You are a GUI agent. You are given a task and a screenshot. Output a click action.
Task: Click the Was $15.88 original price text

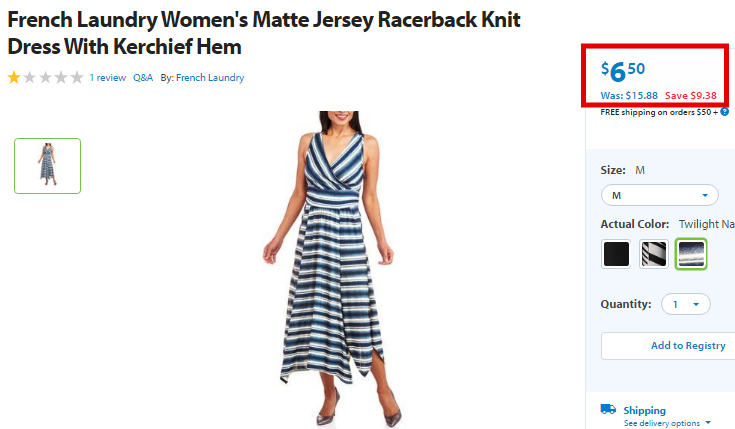629,96
